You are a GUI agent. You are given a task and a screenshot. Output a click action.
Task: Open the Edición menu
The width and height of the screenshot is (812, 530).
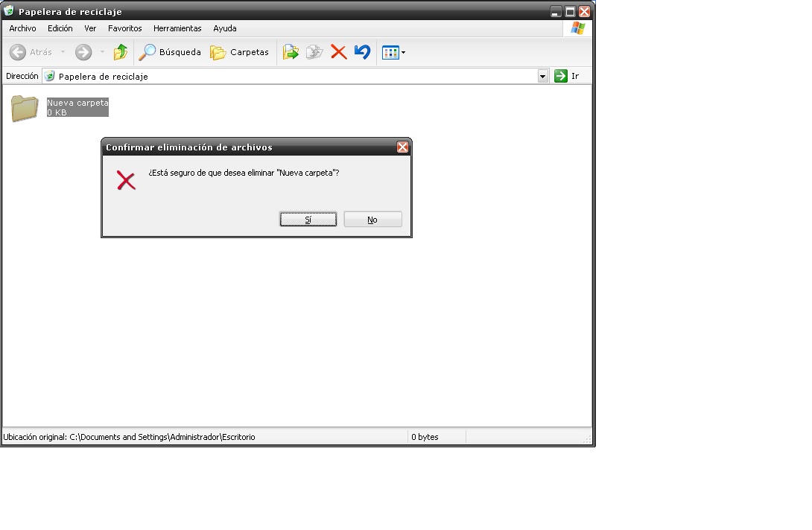pyautogui.click(x=60, y=28)
